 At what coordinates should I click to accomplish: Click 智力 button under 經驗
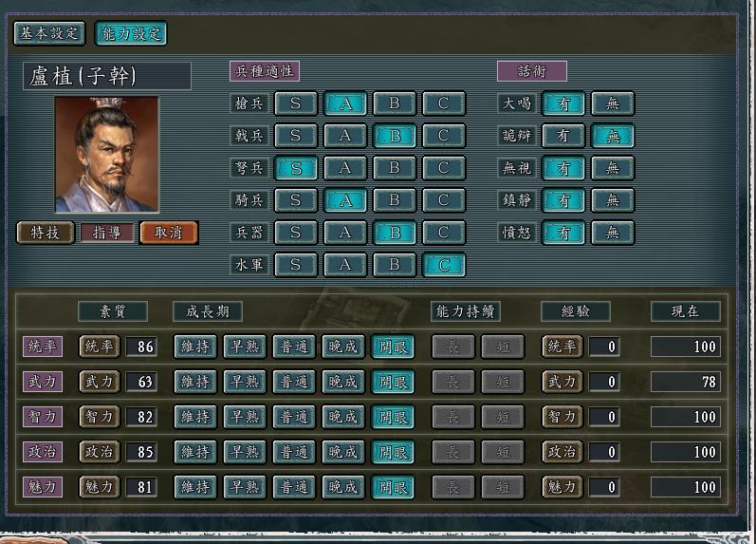tap(562, 417)
